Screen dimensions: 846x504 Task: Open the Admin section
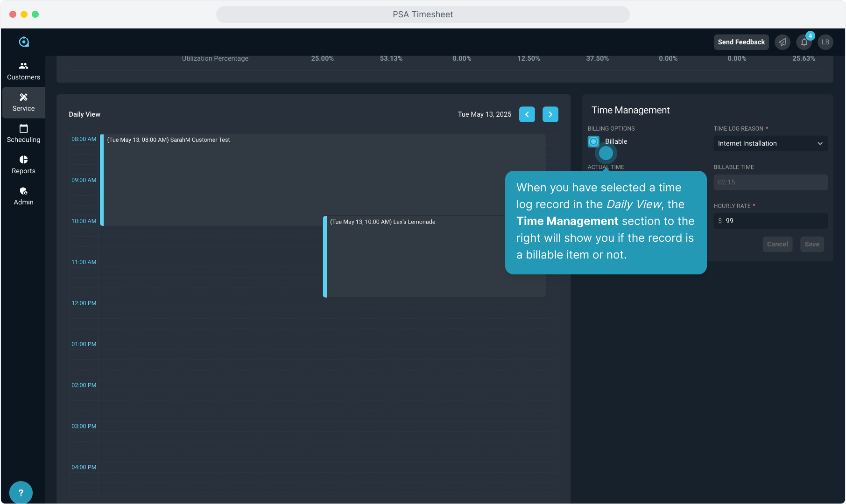(x=23, y=196)
